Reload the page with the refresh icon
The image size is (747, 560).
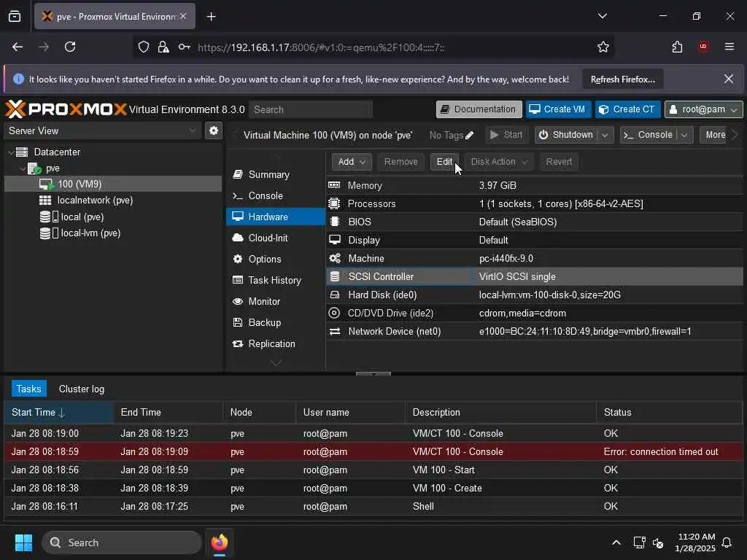[70, 47]
